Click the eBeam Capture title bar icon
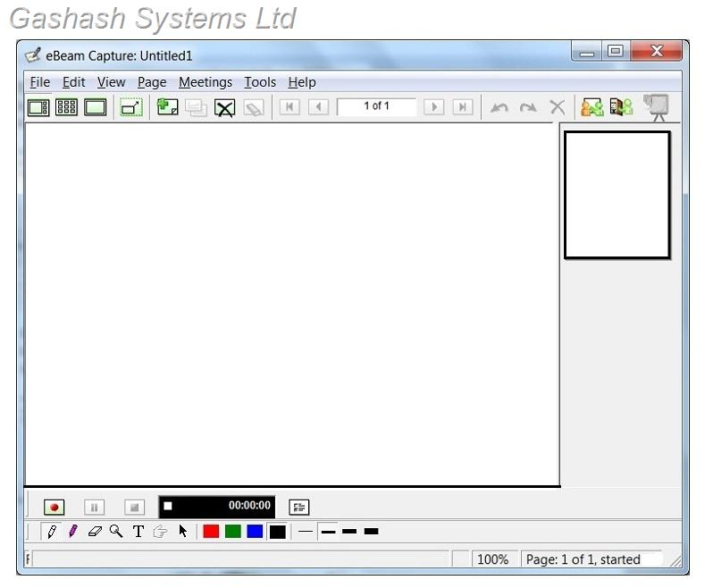713x588 pixels. 33,55
